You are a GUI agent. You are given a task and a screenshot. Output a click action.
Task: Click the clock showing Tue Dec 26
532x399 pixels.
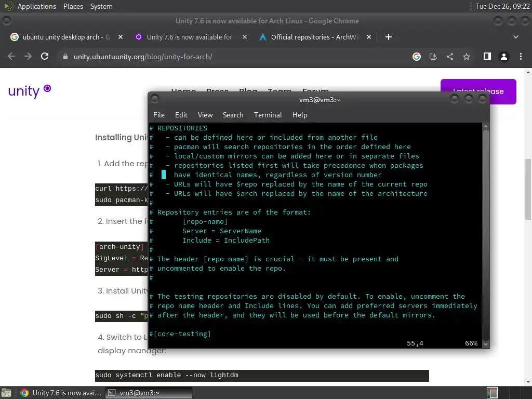point(502,6)
